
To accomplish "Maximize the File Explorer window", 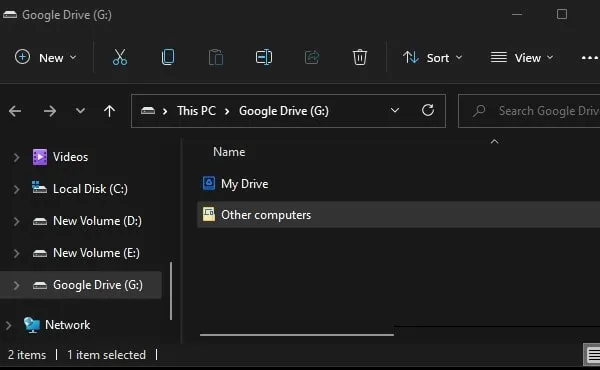I will [x=562, y=15].
